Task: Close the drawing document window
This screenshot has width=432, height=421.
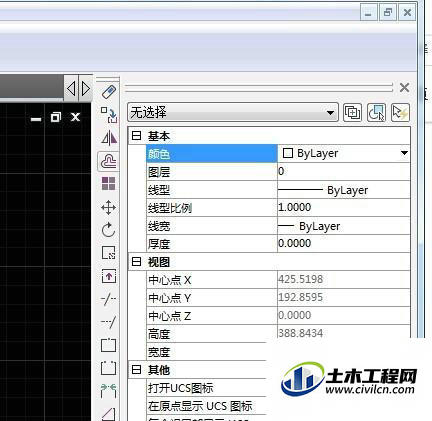Action: (76, 117)
